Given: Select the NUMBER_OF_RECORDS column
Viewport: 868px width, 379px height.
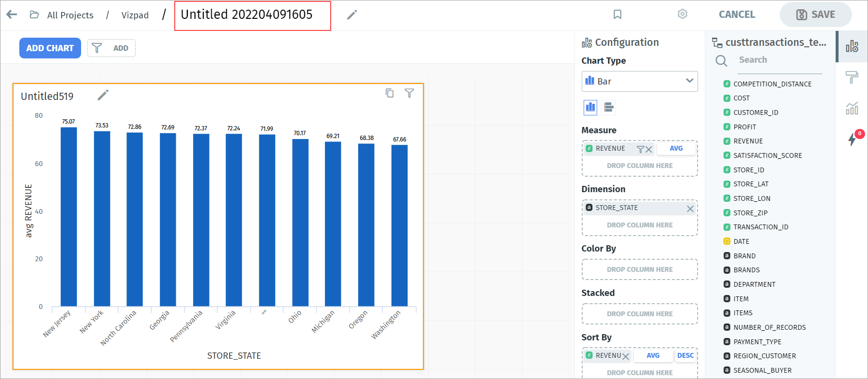Looking at the screenshot, I should [770, 327].
